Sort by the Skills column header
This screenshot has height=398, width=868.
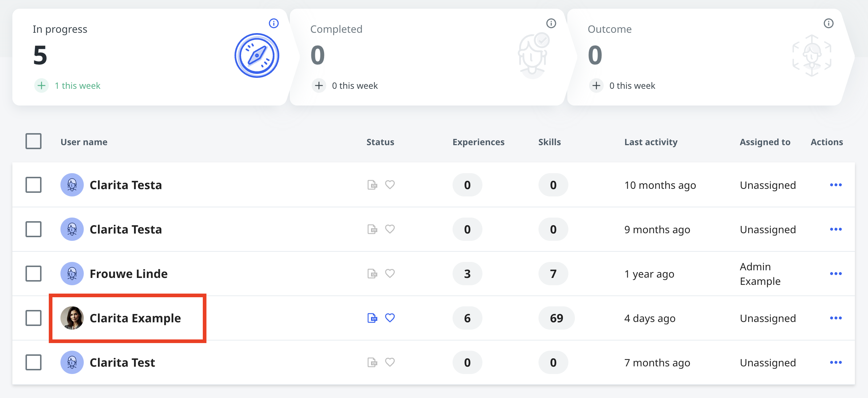pos(549,142)
